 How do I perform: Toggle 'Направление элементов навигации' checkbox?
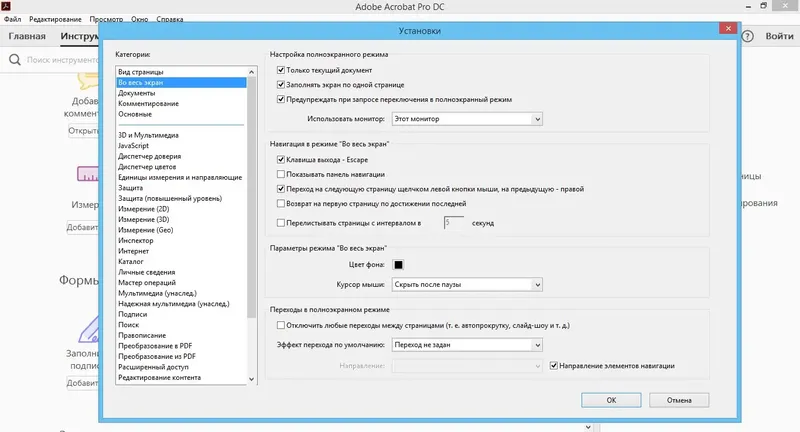coord(554,366)
